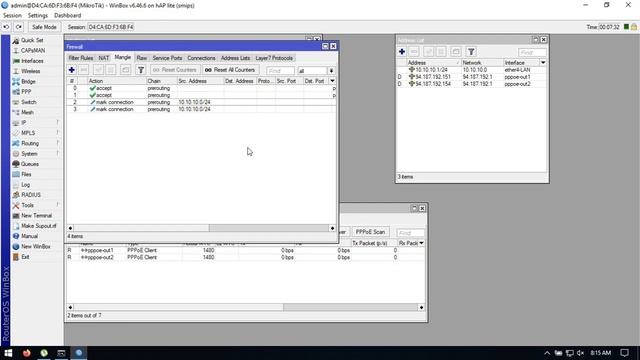
Task: Switch to the Layer7 Protocols tab
Action: click(x=274, y=58)
